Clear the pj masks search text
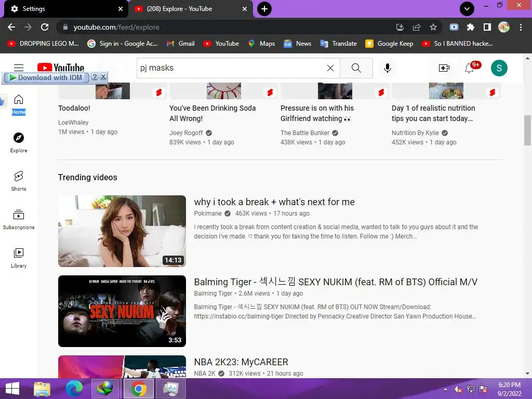This screenshot has width=532, height=399. (x=330, y=68)
